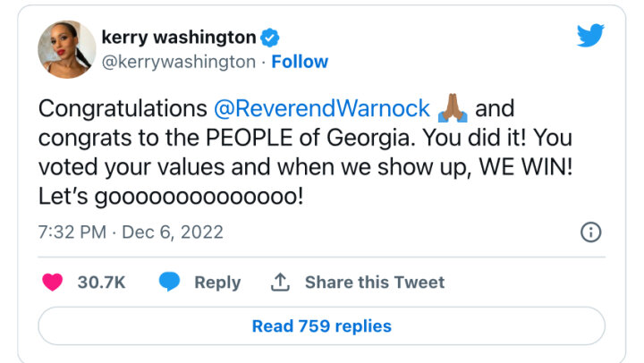Click the "kerry washington" display name

click(x=178, y=38)
